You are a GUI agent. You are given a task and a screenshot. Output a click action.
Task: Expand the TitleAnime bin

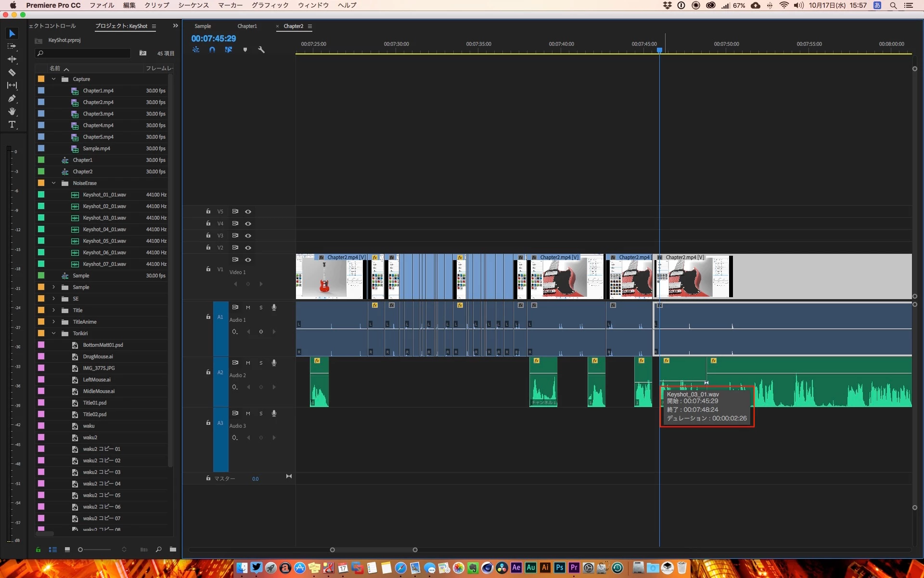53,322
